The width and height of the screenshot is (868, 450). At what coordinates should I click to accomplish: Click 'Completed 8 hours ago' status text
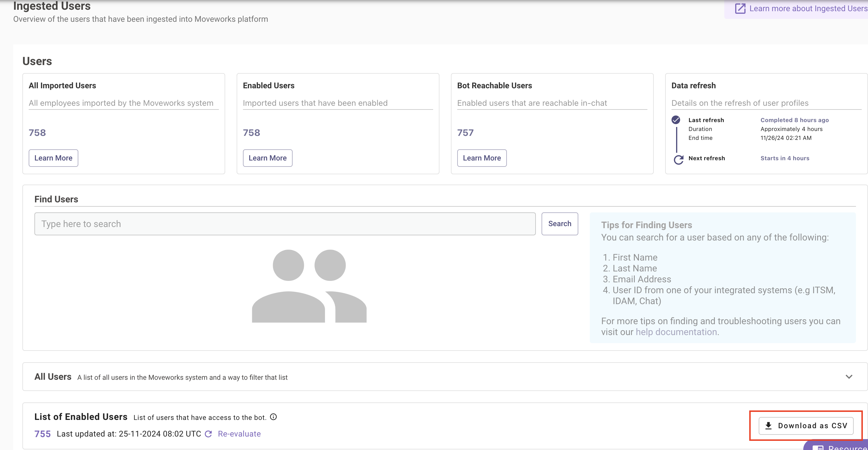[795, 120]
